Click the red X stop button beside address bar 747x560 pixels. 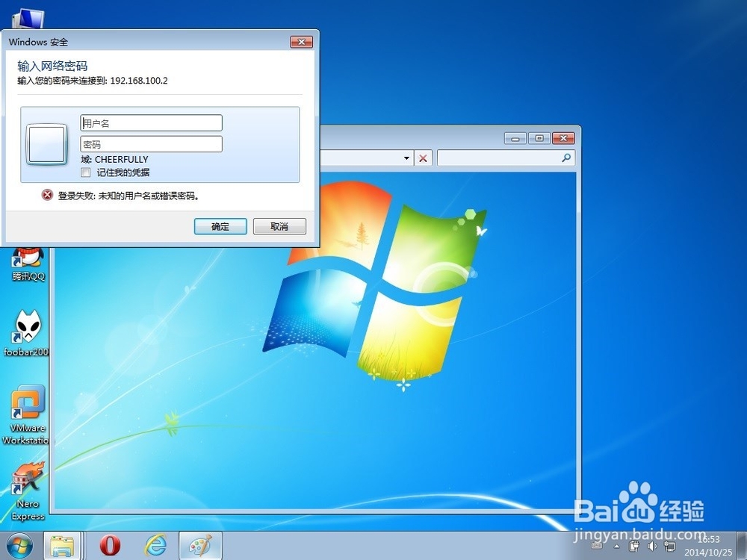click(423, 158)
